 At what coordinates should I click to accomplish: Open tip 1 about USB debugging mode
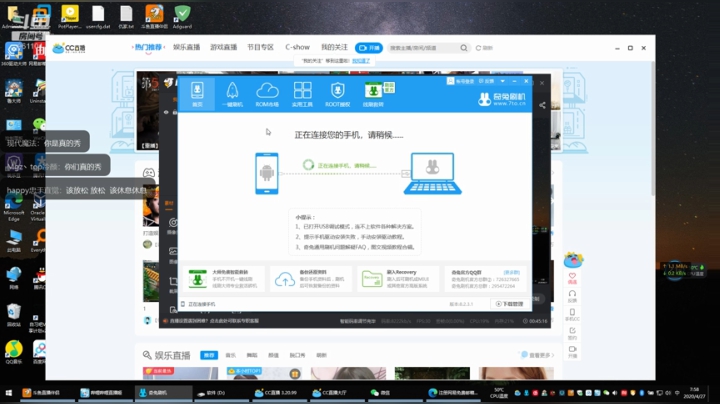355,227
